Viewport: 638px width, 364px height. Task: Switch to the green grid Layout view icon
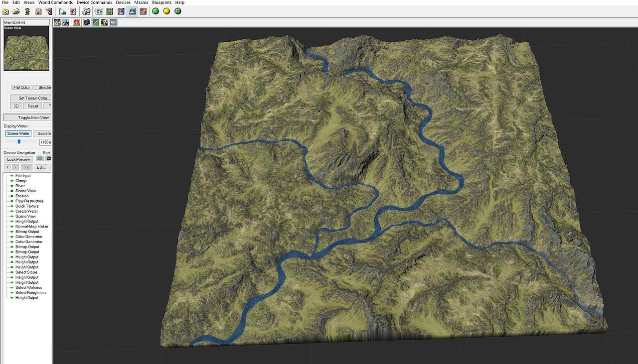click(110, 11)
